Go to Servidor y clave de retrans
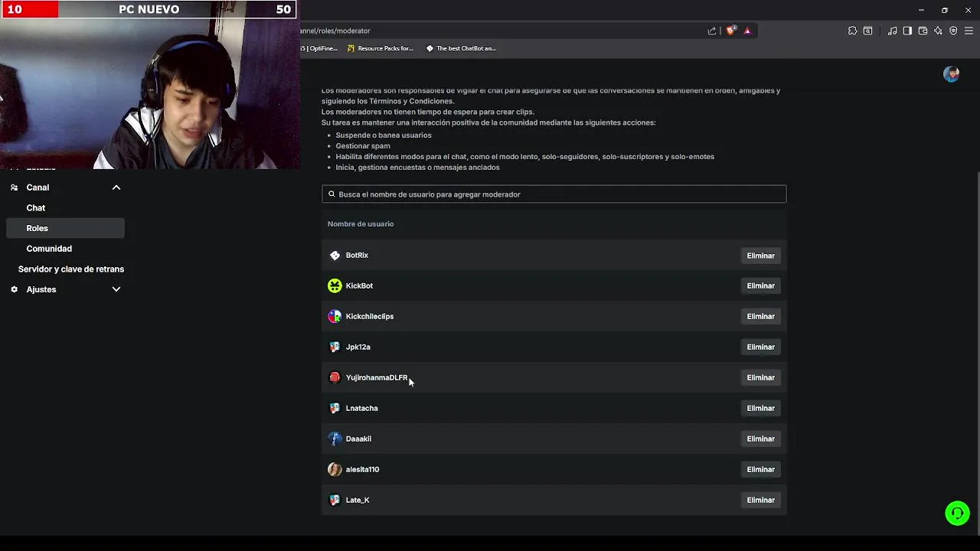Image resolution: width=980 pixels, height=551 pixels. tap(71, 269)
